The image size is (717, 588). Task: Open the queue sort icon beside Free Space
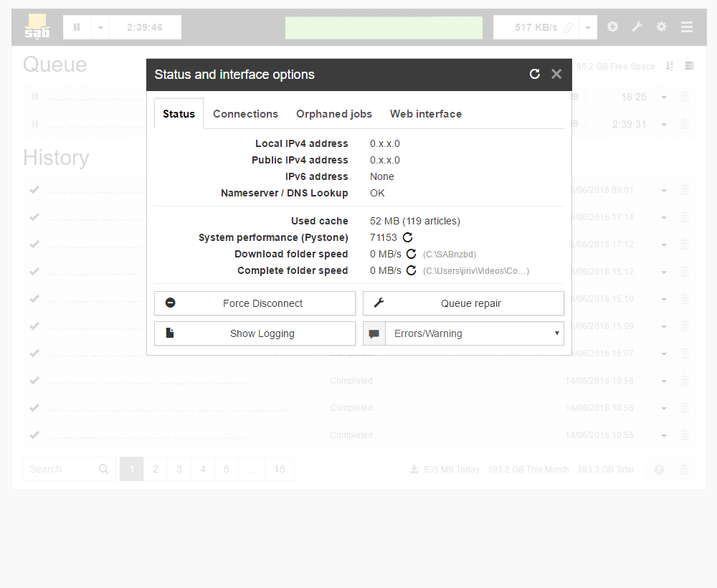pos(670,66)
